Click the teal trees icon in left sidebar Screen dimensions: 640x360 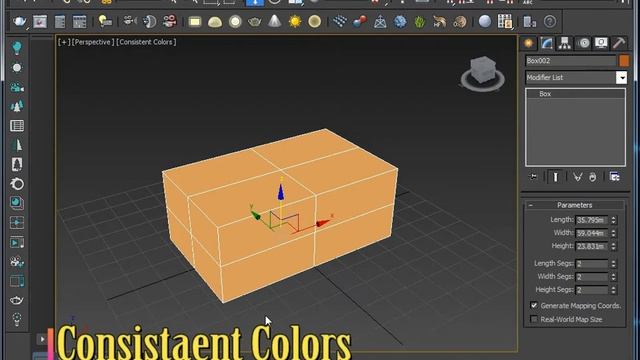[x=17, y=106]
